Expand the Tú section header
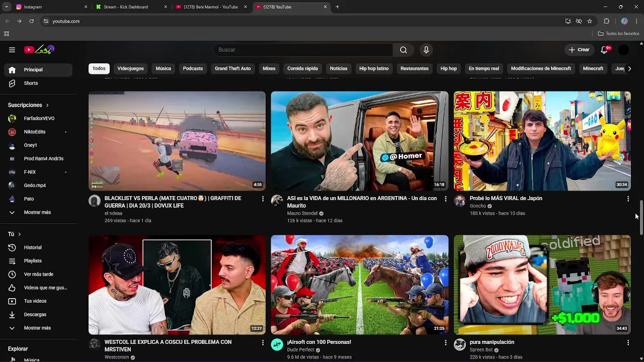The image size is (644, 362). click(x=15, y=234)
